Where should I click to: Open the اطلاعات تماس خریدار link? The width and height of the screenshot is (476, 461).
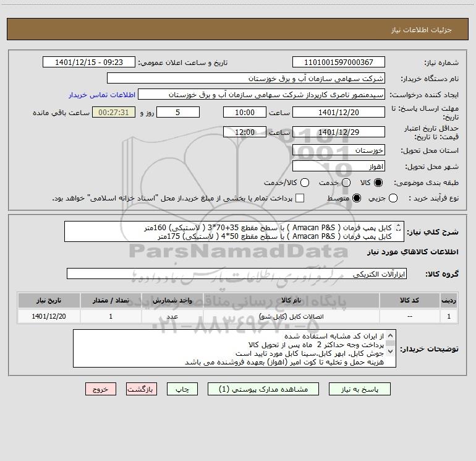(102, 95)
